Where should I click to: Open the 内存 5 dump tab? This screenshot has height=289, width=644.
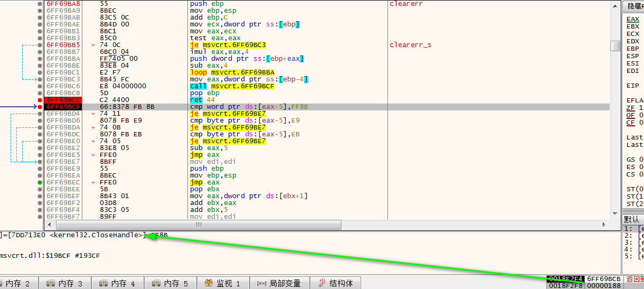[171, 283]
